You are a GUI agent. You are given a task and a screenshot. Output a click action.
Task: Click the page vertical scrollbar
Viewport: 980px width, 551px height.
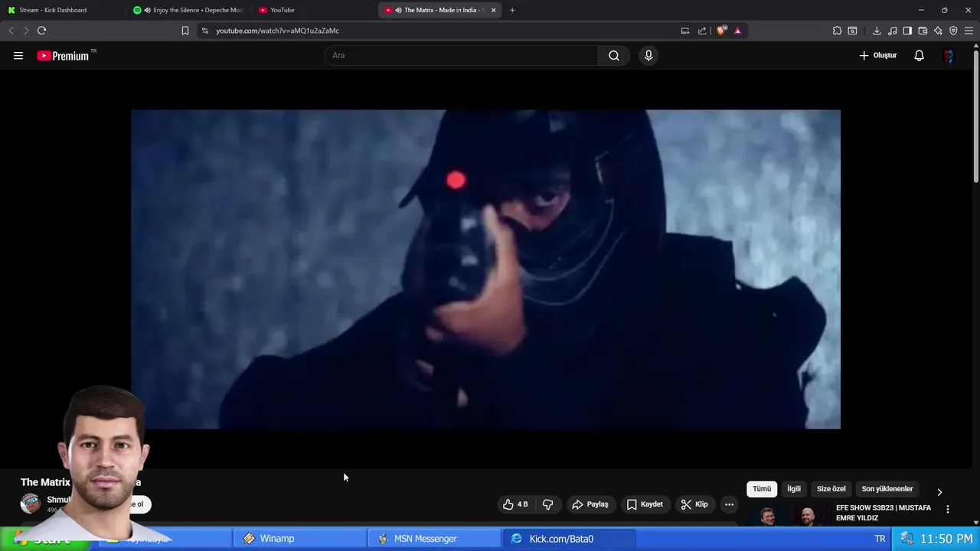click(976, 115)
